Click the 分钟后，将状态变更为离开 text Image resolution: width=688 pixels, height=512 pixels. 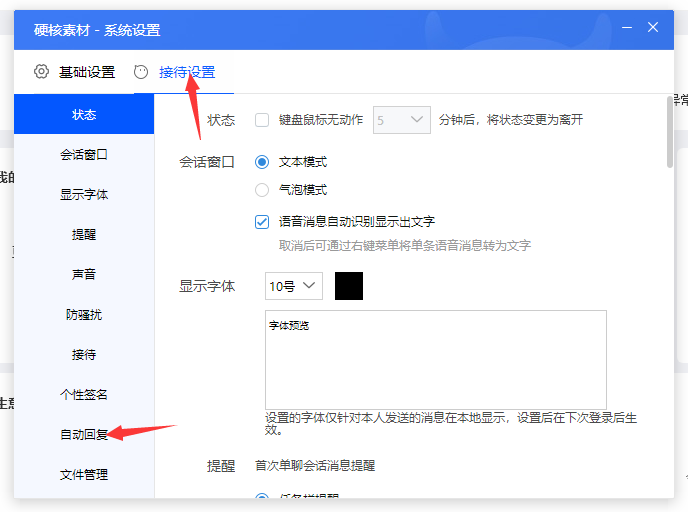pos(511,120)
